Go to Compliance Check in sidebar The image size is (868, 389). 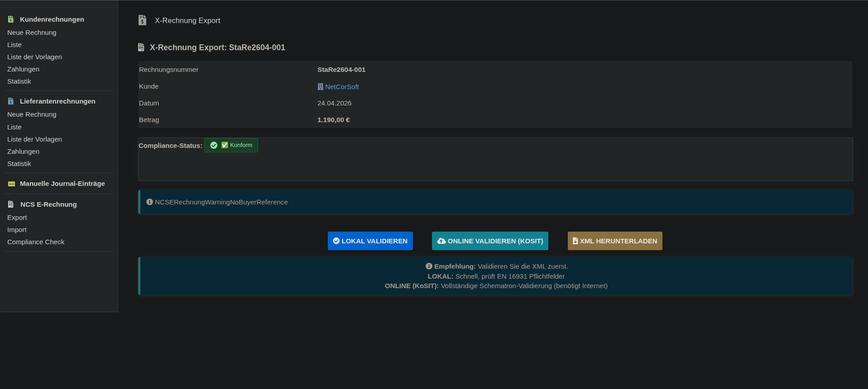36,242
